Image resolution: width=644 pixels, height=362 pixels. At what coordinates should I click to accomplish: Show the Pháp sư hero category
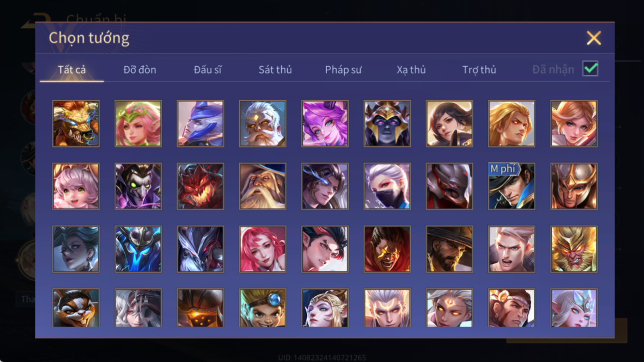click(343, 70)
